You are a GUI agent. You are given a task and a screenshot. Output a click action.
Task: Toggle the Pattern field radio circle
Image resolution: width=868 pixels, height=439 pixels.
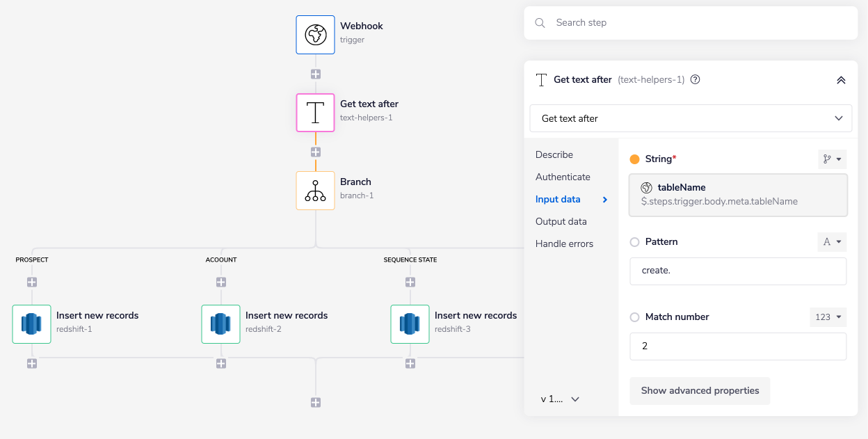(x=634, y=242)
